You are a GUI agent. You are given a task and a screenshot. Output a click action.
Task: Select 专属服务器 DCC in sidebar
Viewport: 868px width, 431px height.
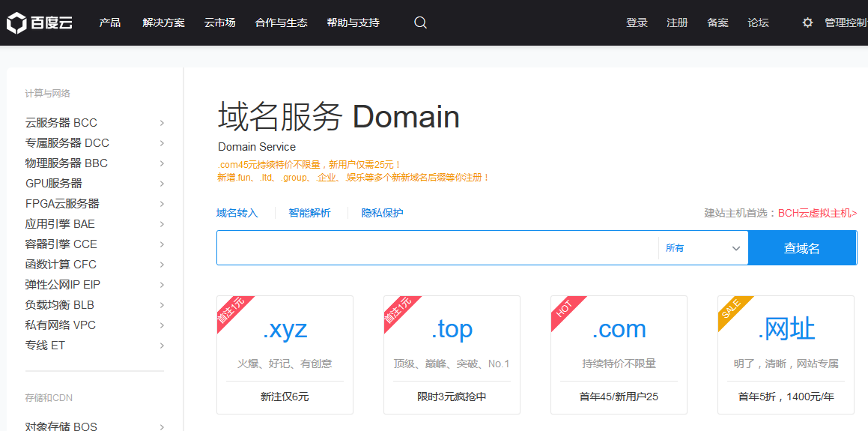67,143
